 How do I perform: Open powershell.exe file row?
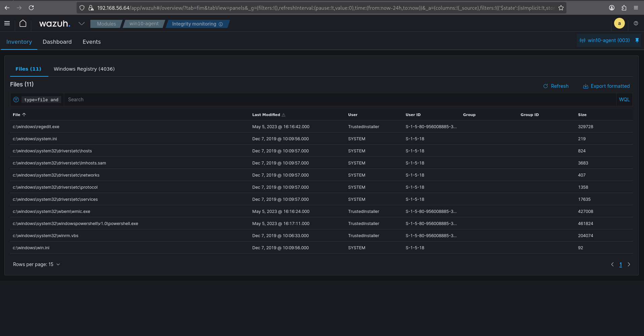point(321,224)
